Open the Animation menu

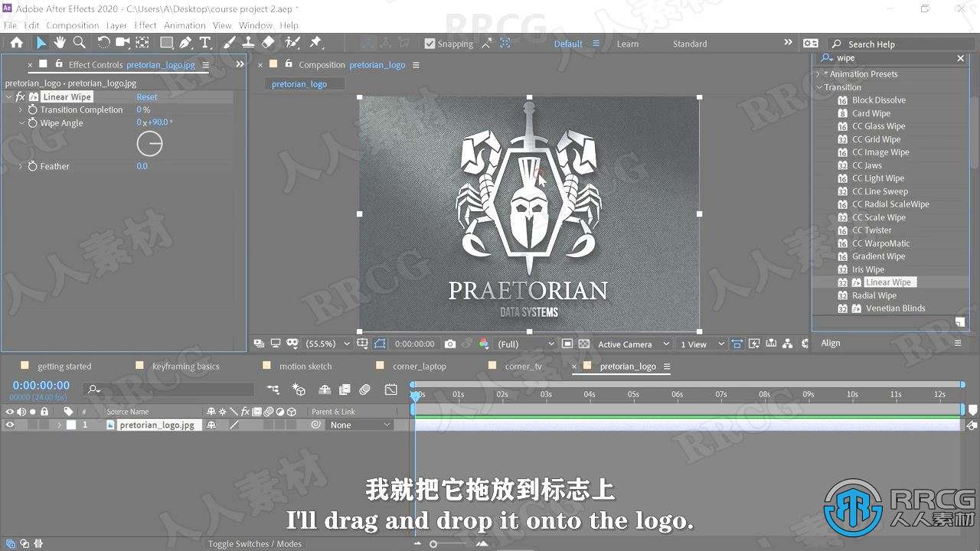(185, 25)
